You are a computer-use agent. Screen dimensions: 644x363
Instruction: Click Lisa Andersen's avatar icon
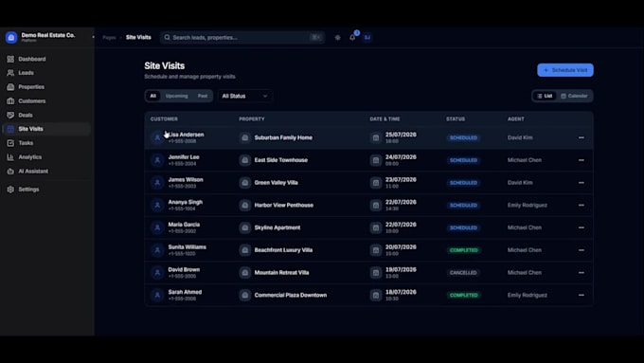pyautogui.click(x=157, y=137)
